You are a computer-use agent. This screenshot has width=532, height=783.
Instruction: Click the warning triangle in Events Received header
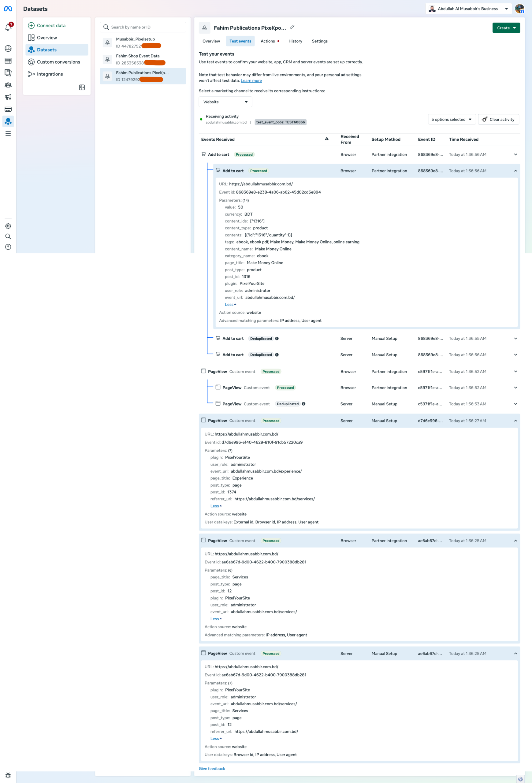326,139
